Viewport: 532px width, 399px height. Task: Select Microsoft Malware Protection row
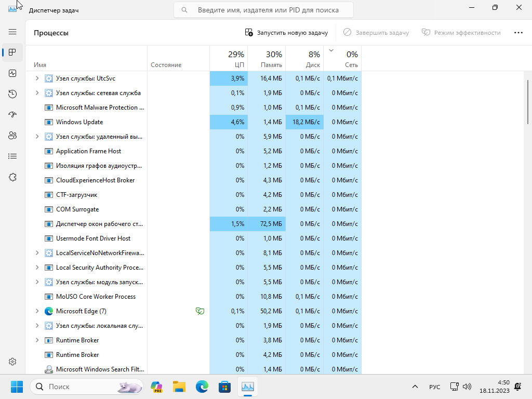(x=193, y=108)
